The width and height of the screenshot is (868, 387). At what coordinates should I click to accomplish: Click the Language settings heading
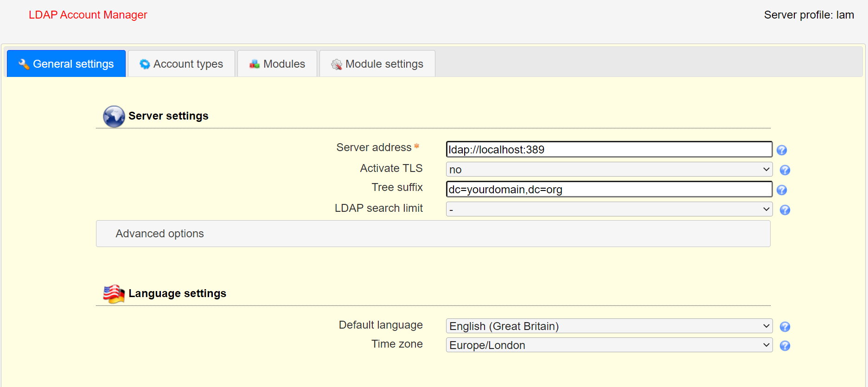tap(178, 293)
